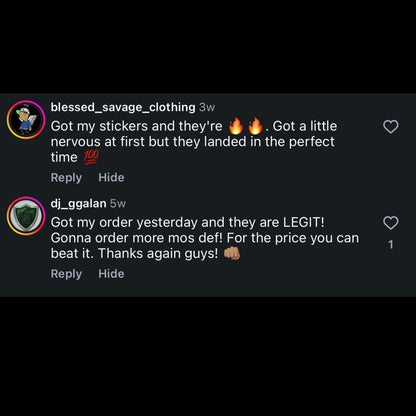
Task: Click the fist bump emoji
Action: point(232,254)
